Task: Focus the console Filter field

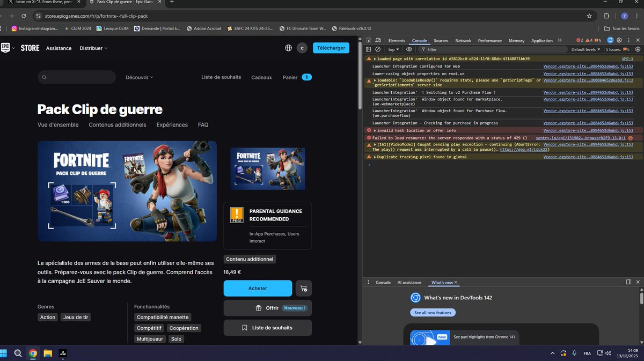Action: pyautogui.click(x=494, y=49)
